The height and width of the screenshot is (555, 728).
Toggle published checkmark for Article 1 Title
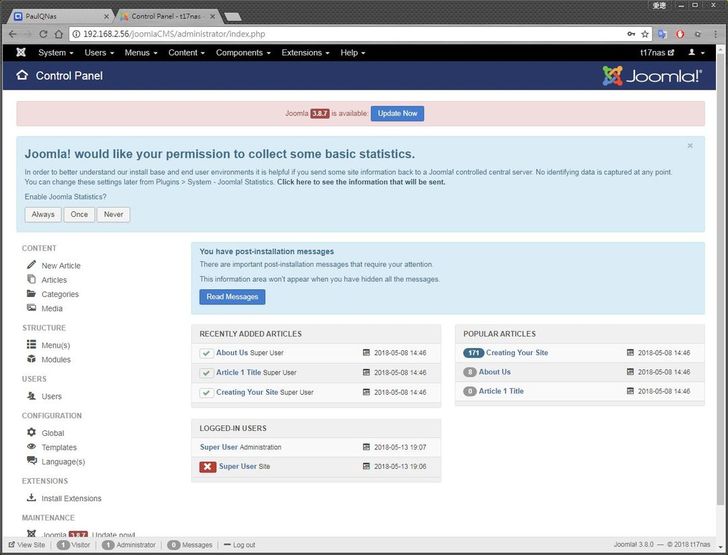206,373
